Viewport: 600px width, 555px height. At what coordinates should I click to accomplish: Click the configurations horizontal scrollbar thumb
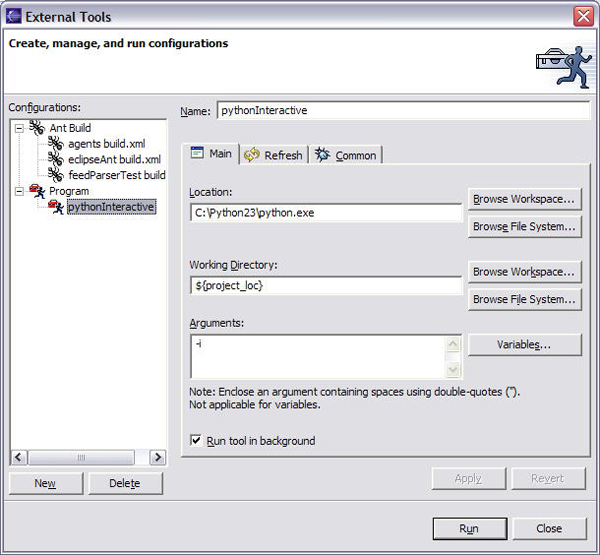(81, 457)
